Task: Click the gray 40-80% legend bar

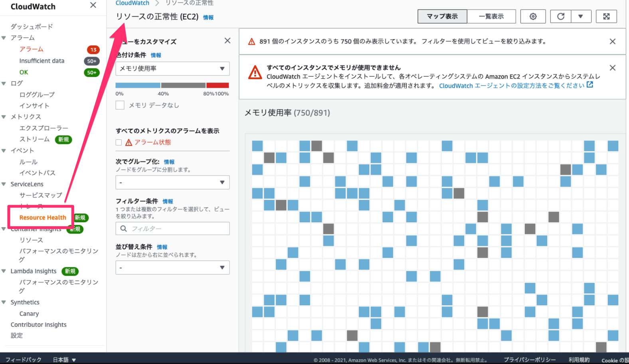Action: (184, 85)
